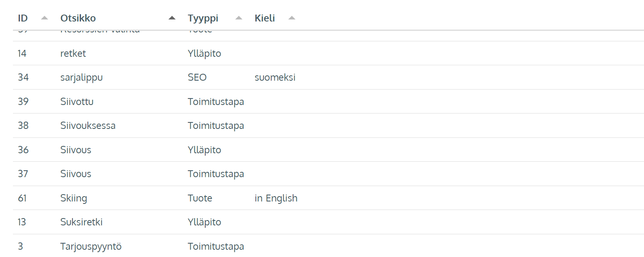This screenshot has width=644, height=257.
Task: Open the Tarjouspyyntö row
Action: pos(328,246)
